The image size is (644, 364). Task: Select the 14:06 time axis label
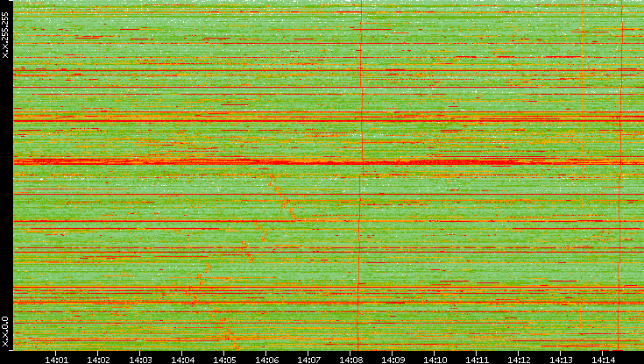266,360
